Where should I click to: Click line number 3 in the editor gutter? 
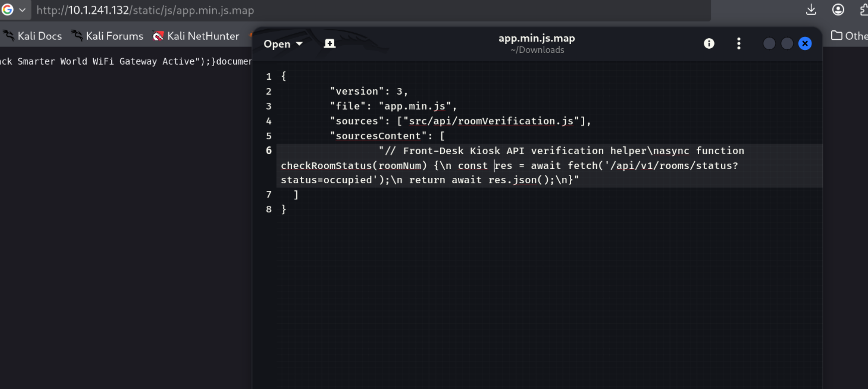pyautogui.click(x=269, y=106)
